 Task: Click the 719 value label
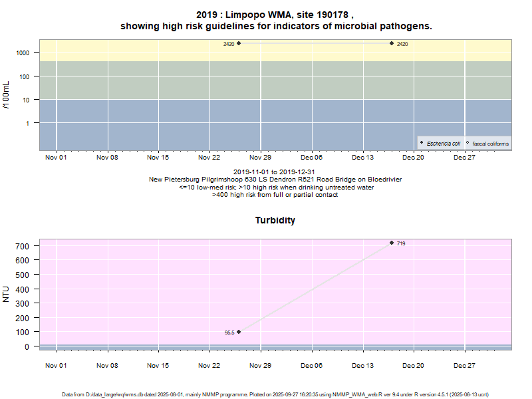[x=401, y=243]
